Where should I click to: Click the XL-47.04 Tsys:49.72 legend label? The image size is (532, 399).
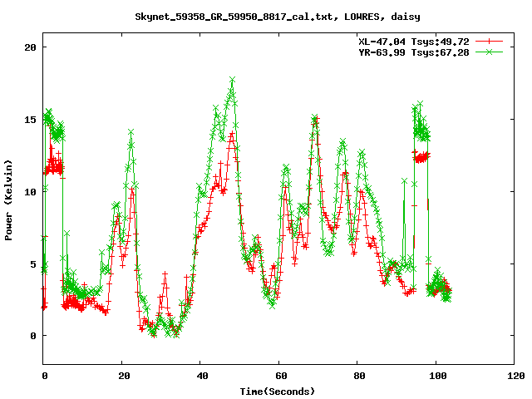[414, 42]
